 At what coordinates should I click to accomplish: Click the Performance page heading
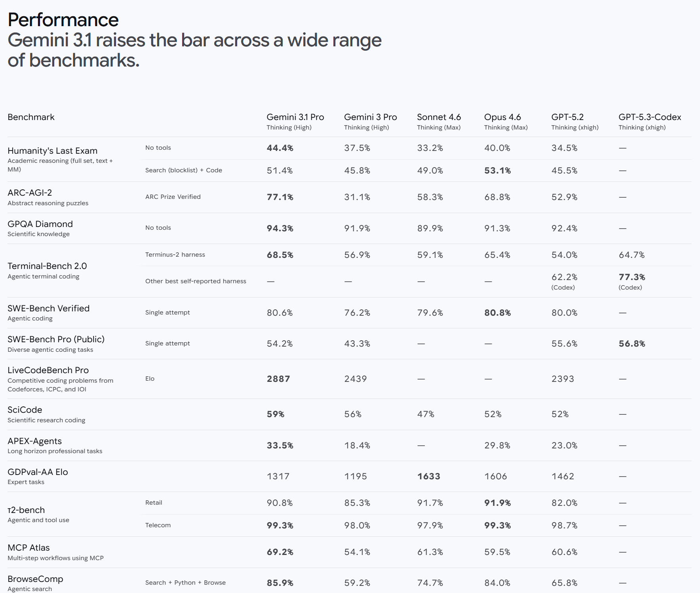click(x=63, y=20)
